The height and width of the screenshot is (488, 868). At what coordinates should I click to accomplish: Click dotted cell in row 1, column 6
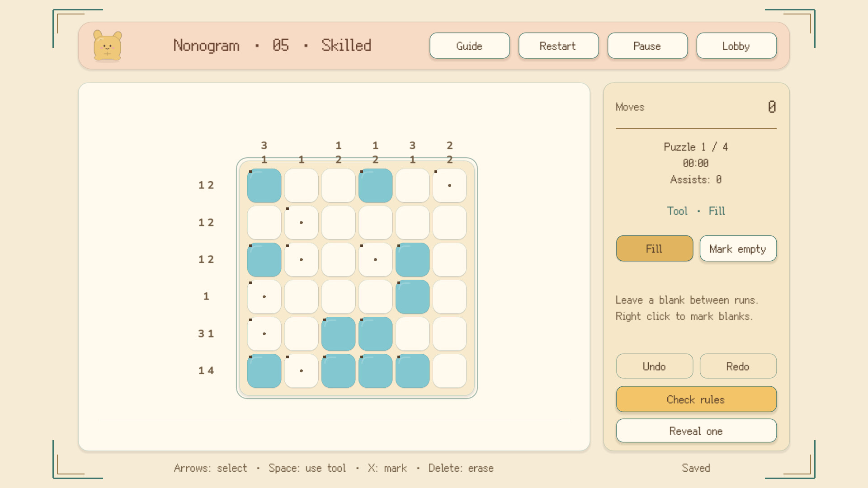[x=449, y=185]
